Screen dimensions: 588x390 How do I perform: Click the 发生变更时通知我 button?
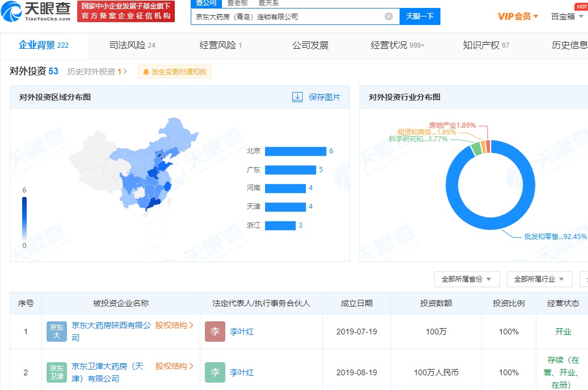coord(175,72)
